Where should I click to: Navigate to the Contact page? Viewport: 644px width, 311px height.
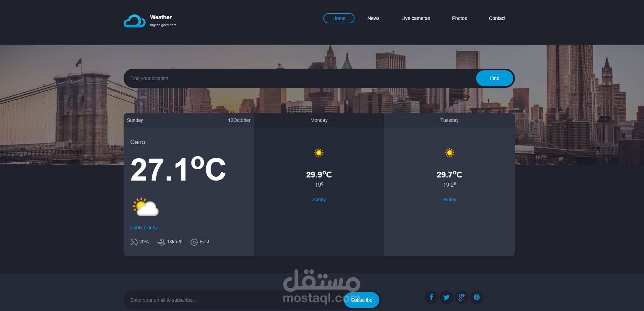(x=497, y=18)
